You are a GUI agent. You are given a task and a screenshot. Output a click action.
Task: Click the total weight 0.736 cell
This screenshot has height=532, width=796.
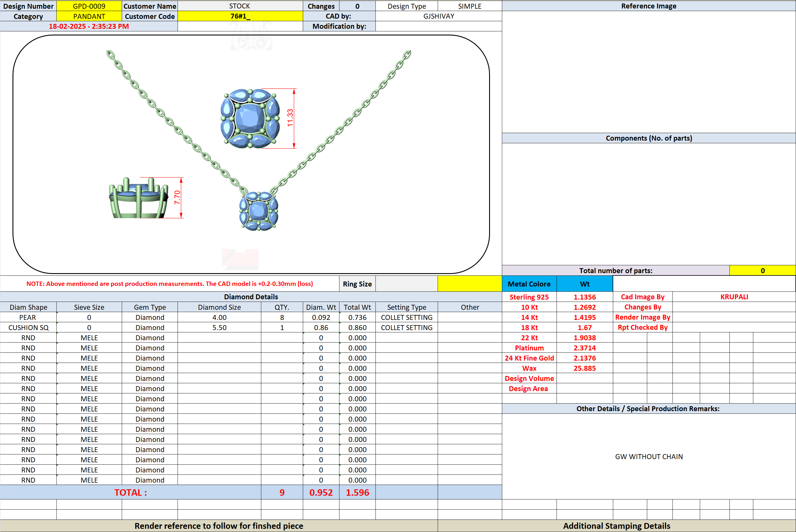click(x=357, y=317)
